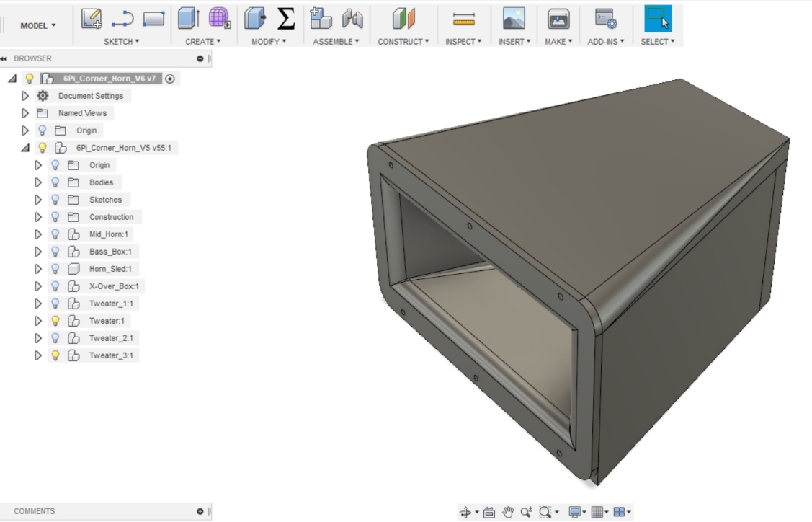Click the Look At camera icon
The image size is (812, 522).
[x=488, y=513]
